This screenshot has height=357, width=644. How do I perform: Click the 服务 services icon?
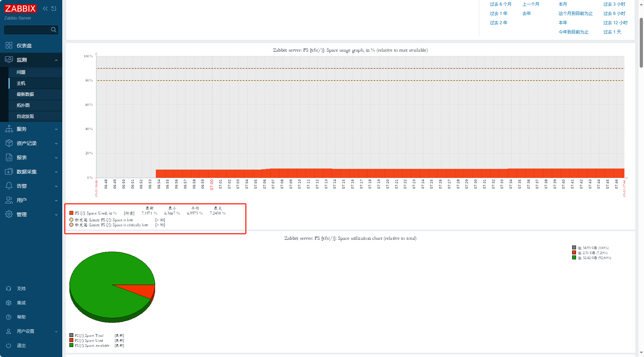9,129
